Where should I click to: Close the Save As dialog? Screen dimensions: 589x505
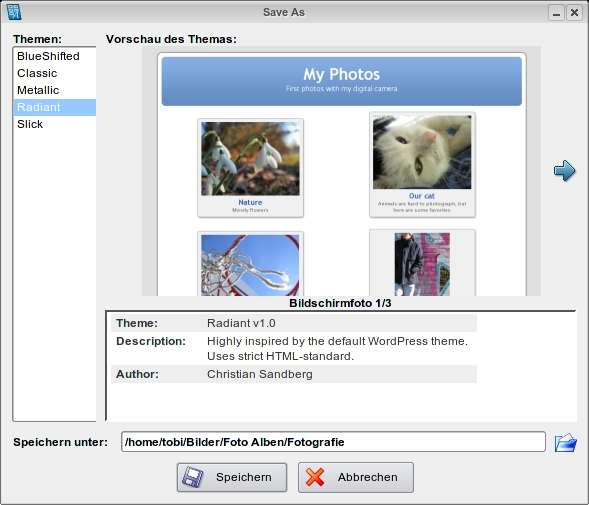pyautogui.click(x=574, y=12)
